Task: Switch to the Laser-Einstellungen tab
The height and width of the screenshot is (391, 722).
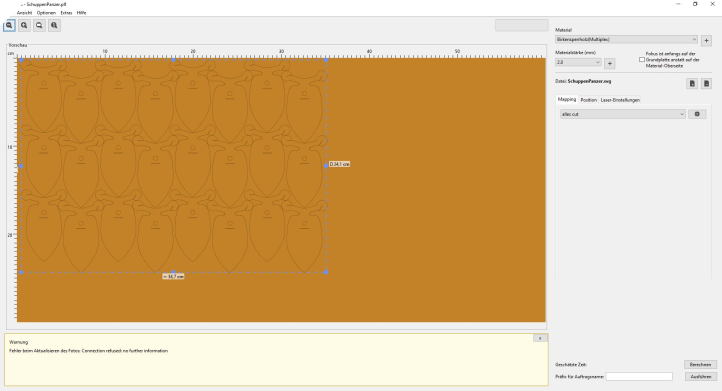Action: tap(620, 100)
